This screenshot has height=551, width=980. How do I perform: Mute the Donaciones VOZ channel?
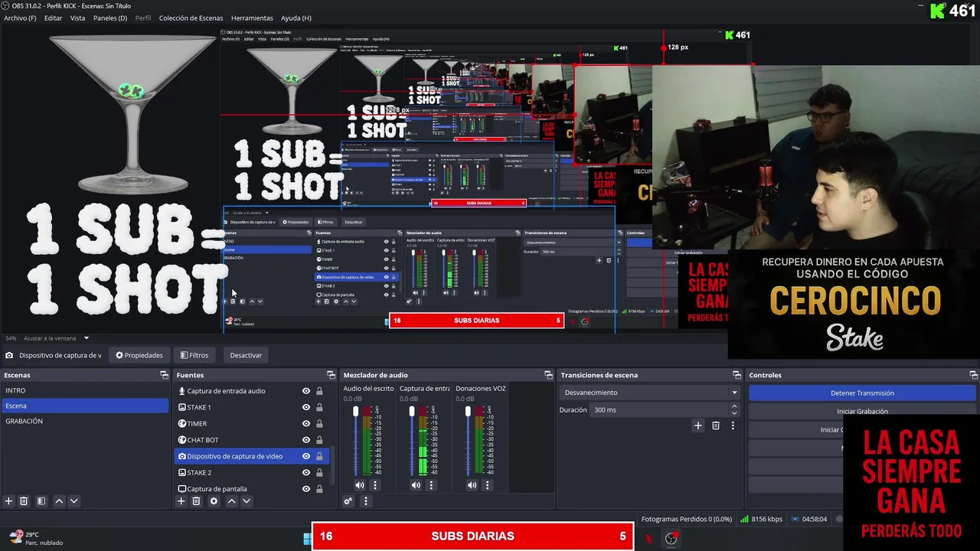click(472, 485)
